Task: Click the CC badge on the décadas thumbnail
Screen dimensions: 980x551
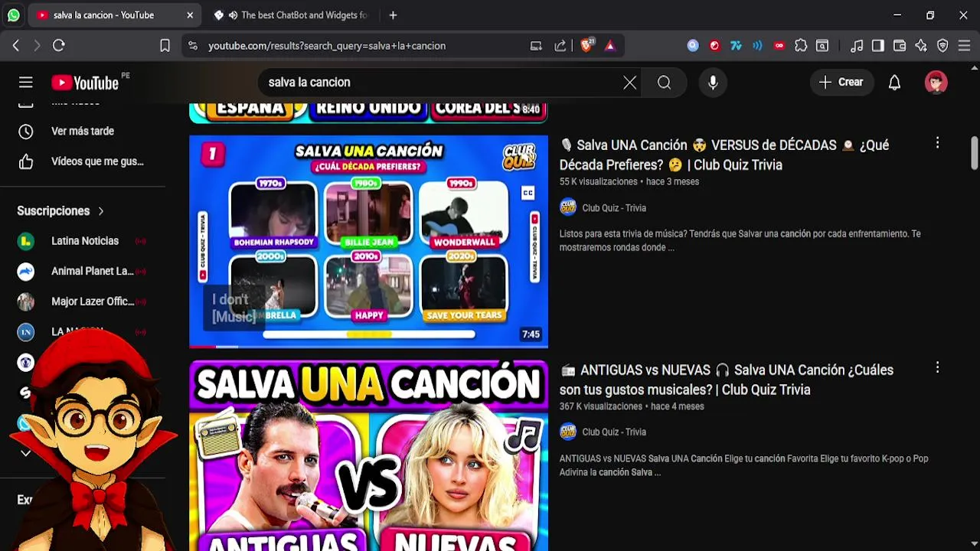Action: [528, 193]
